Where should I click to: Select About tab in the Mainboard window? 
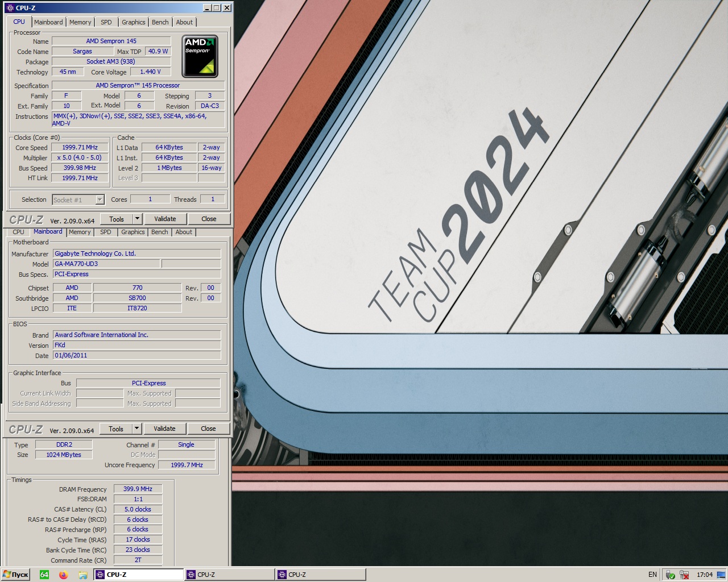coord(184,232)
